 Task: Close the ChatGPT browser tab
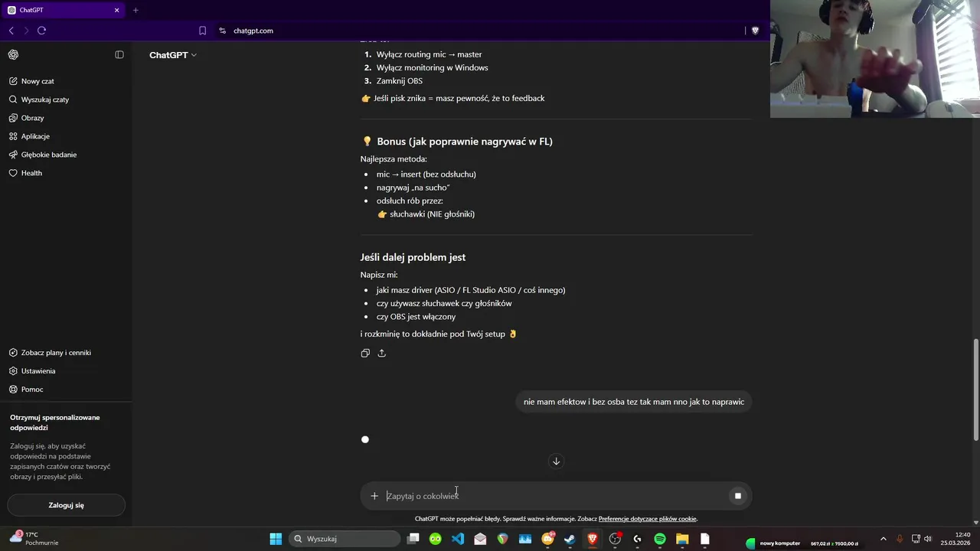(116, 10)
